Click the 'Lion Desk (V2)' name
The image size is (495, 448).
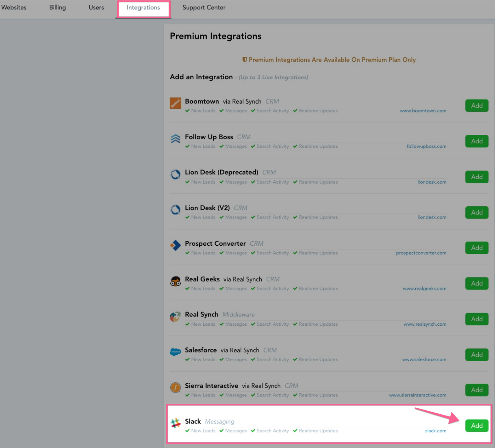coord(207,208)
